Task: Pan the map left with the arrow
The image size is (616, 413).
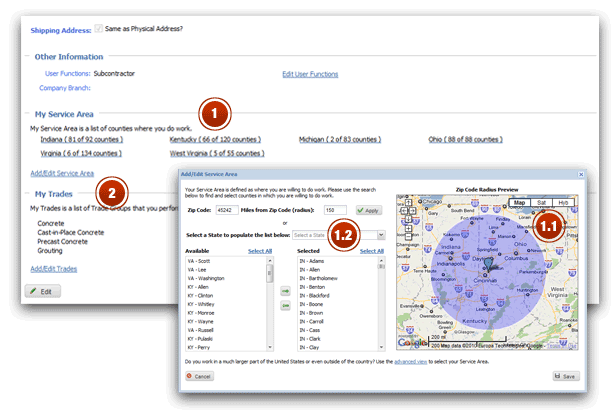Action: [x=404, y=211]
